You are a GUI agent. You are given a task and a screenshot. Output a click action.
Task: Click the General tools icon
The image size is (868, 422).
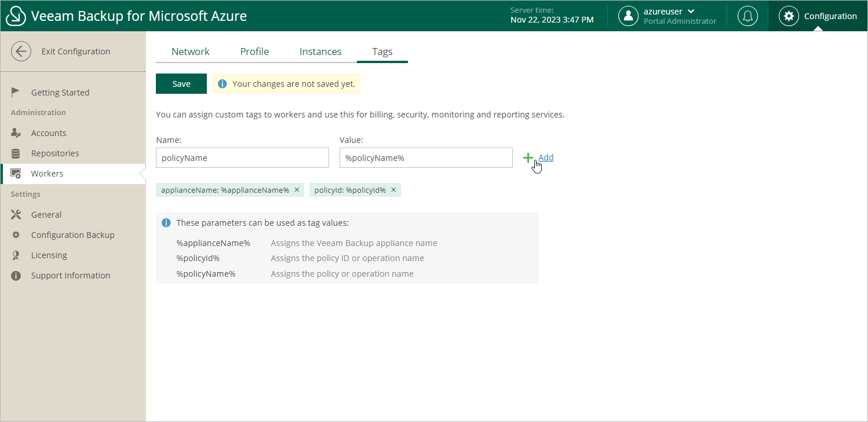pos(16,214)
